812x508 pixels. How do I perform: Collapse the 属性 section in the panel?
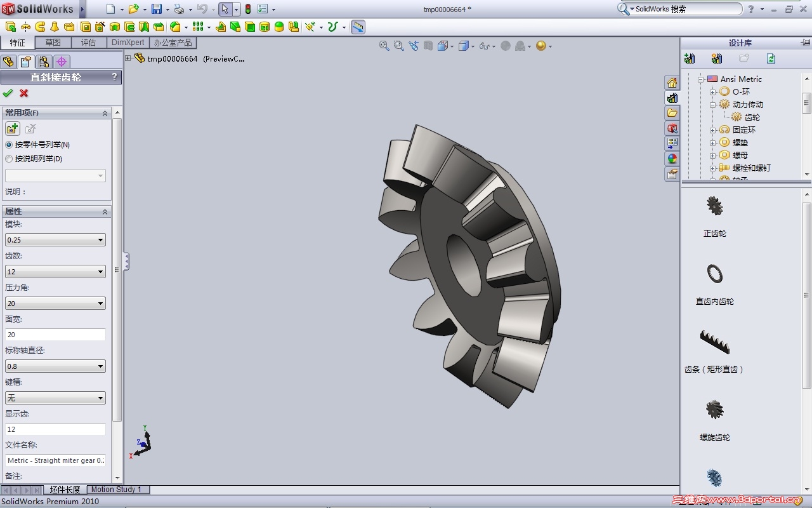click(x=106, y=211)
